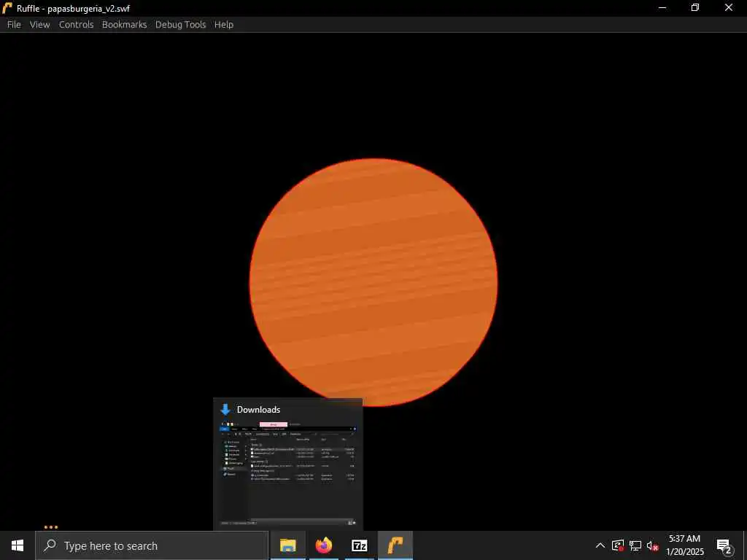Click the security alert tray icon
747x560 pixels.
618,545
